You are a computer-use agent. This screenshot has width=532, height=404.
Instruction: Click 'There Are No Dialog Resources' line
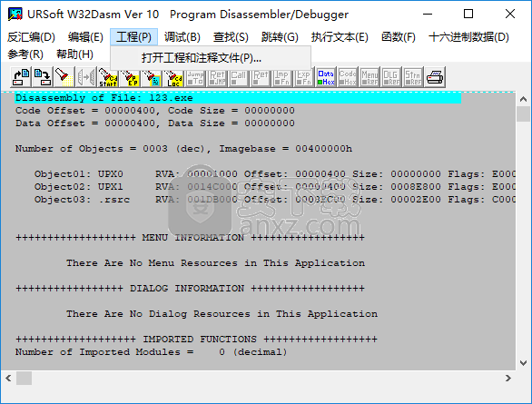[x=222, y=314]
